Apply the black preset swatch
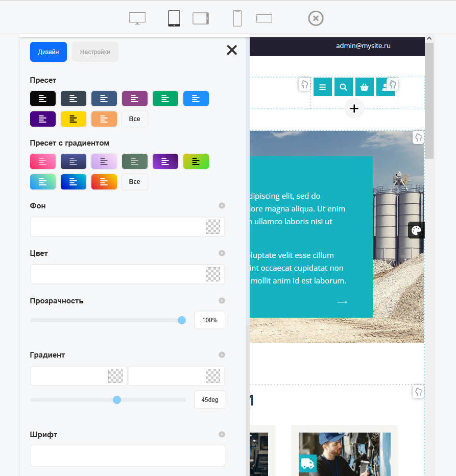This screenshot has height=476, width=456. [x=43, y=99]
